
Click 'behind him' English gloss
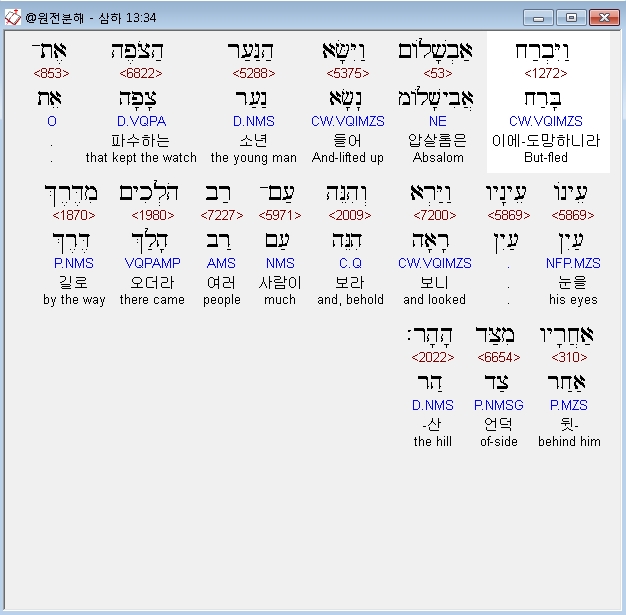click(569, 441)
